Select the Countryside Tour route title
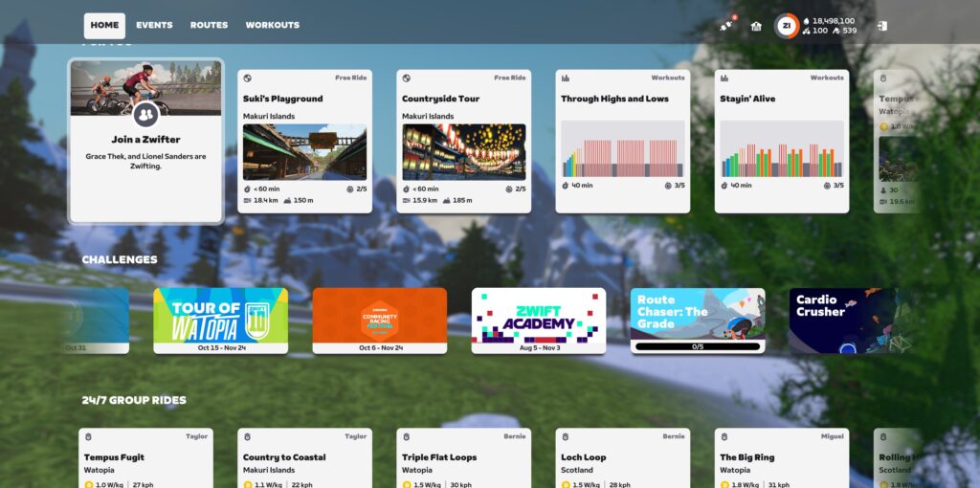This screenshot has width=980, height=488. (x=441, y=99)
